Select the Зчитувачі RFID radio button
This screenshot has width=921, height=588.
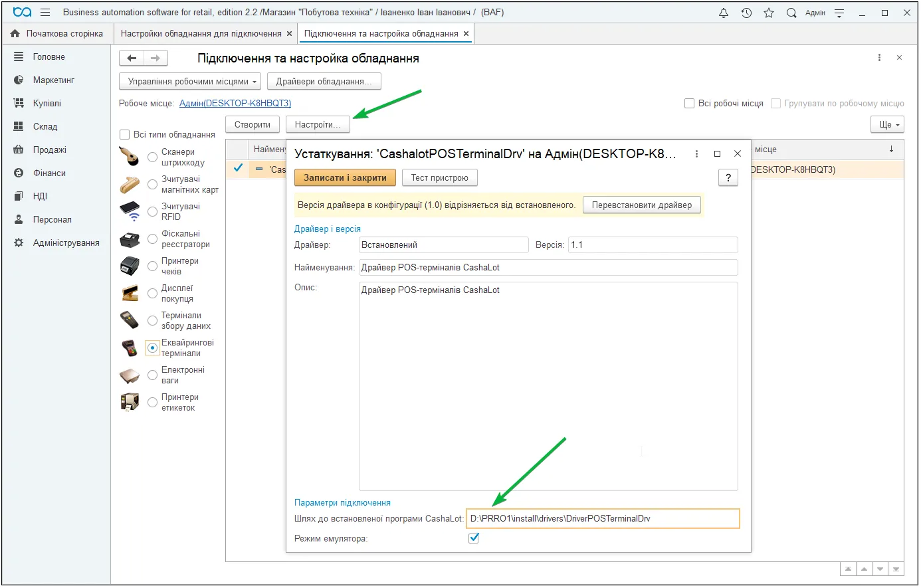point(152,211)
